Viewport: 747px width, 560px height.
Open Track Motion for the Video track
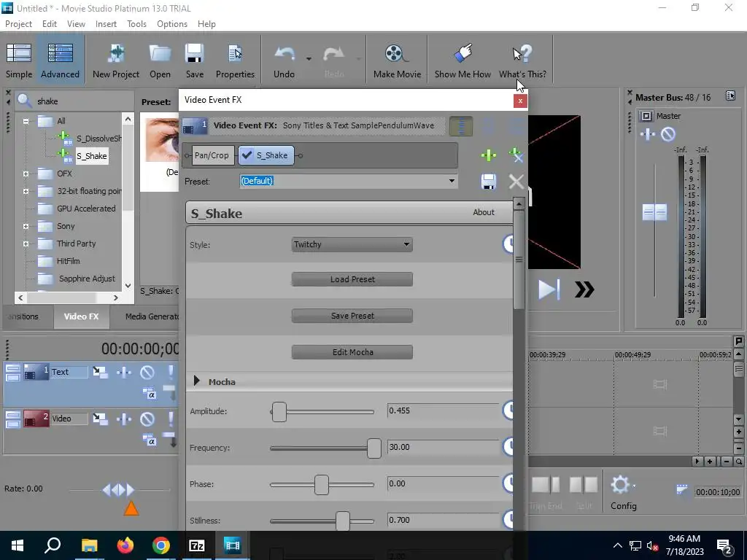(100, 419)
